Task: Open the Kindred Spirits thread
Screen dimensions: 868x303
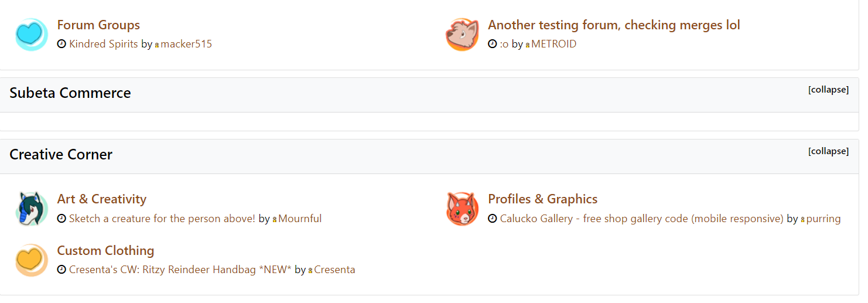Action: point(104,44)
